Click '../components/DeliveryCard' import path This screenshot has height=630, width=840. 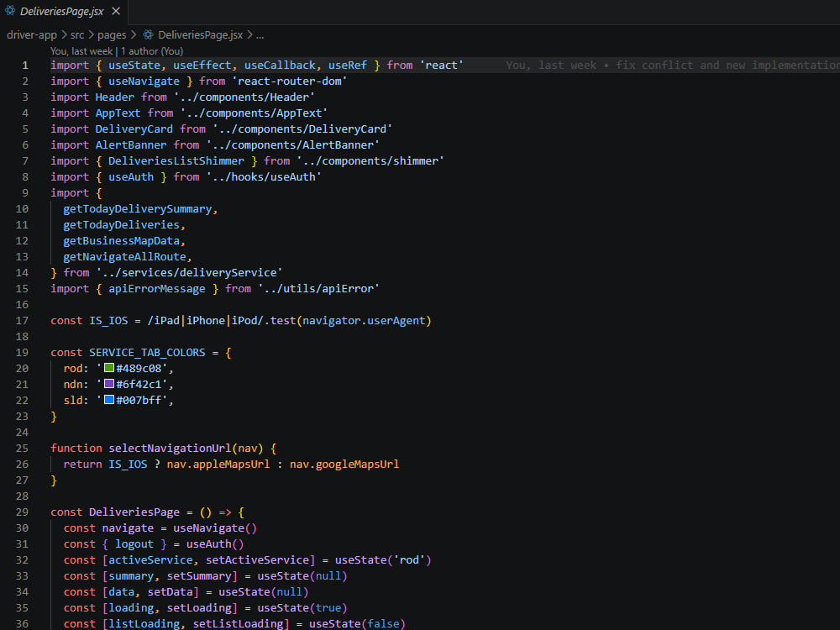point(302,129)
